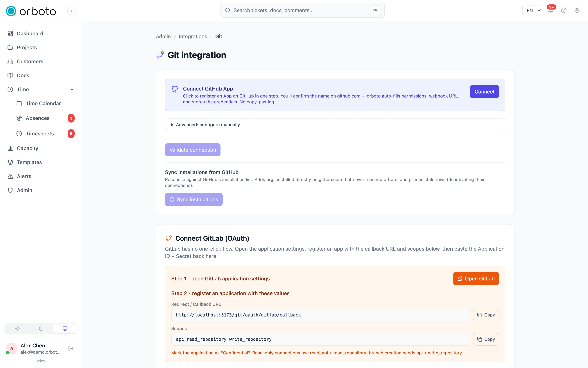Click the Alex Chen avatar
This screenshot has width=588, height=368.
pos(11,348)
